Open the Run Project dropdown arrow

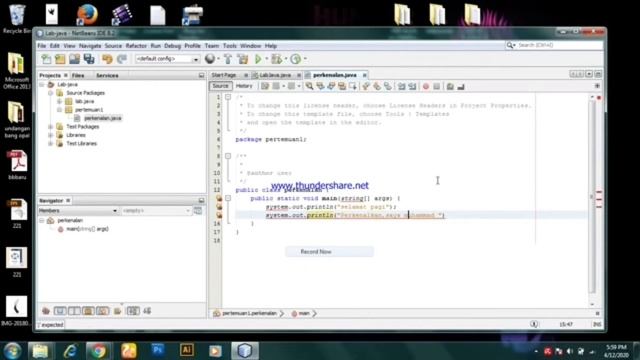[x=267, y=59]
